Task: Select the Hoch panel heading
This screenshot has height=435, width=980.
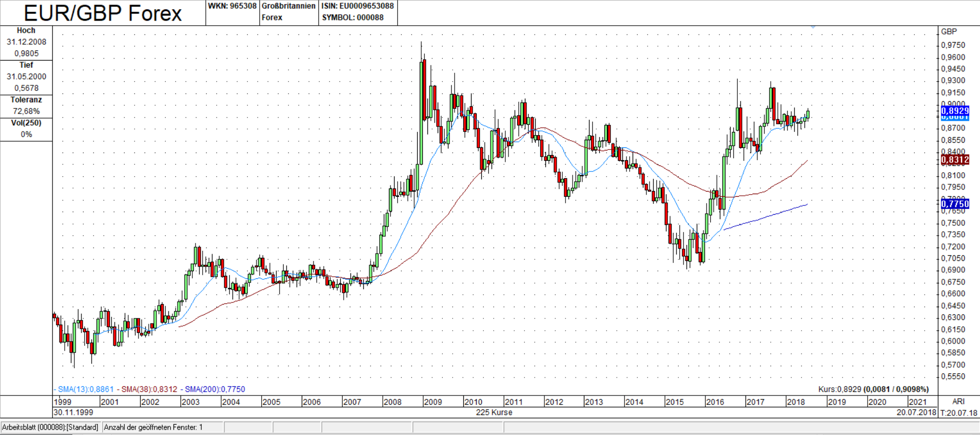Action: click(x=26, y=31)
